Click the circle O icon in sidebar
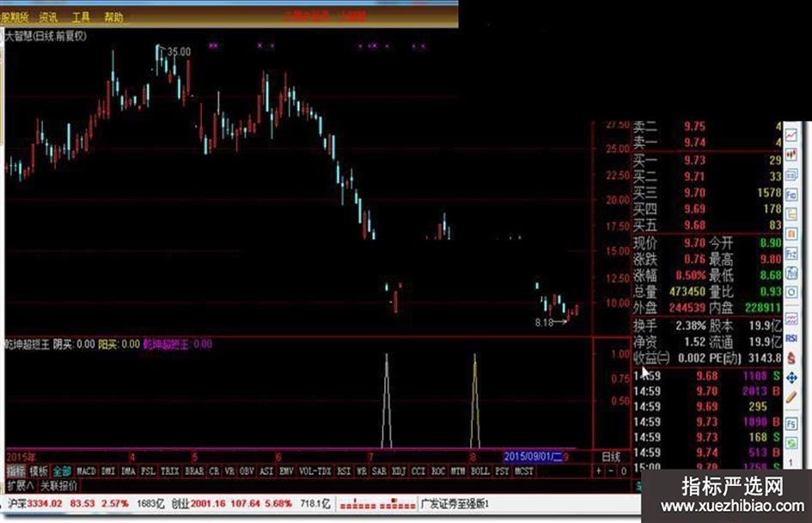812x523 pixels. (x=791, y=292)
